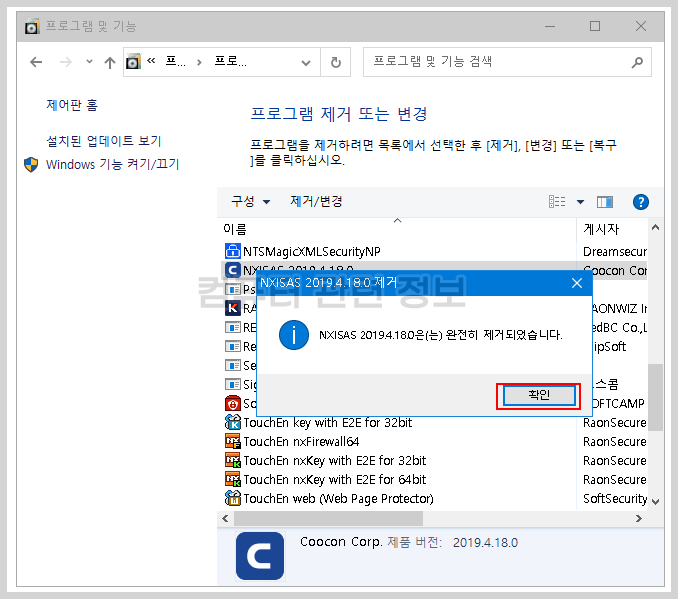Image resolution: width=678 pixels, height=599 pixels.
Task: Confirm removal with the 확인 button
Action: [539, 395]
